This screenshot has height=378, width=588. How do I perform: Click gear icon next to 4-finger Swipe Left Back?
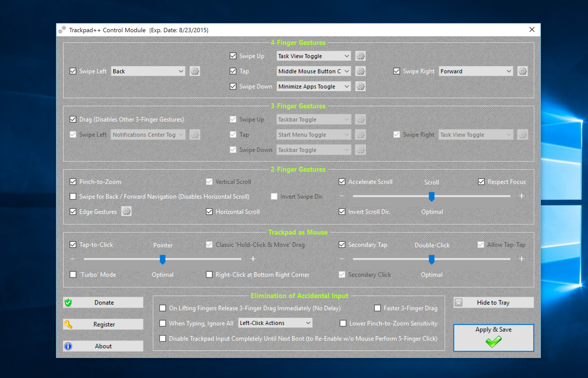point(195,71)
